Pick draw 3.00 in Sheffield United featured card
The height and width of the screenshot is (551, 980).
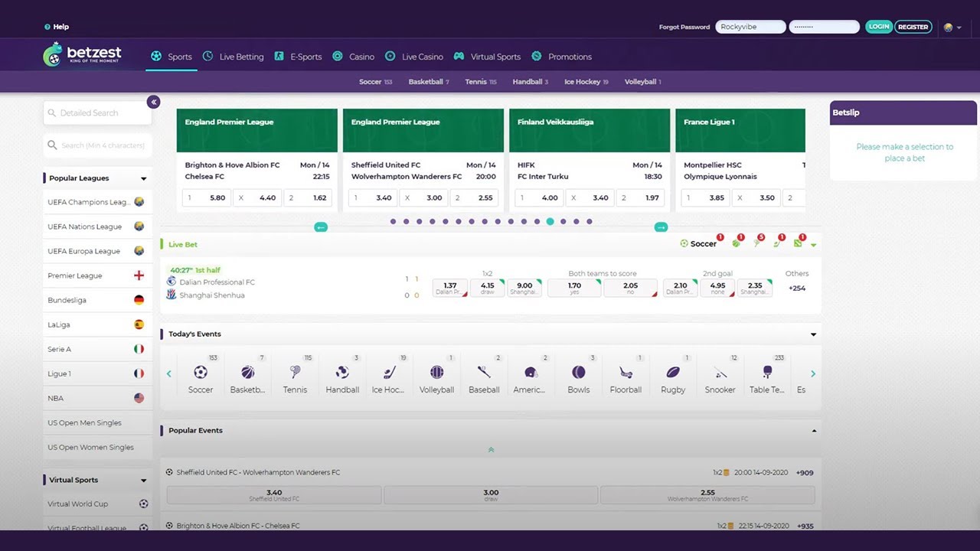(423, 197)
